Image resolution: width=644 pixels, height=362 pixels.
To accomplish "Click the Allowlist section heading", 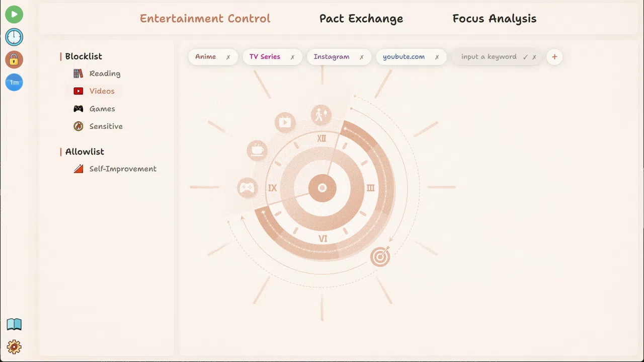I will coord(85,152).
